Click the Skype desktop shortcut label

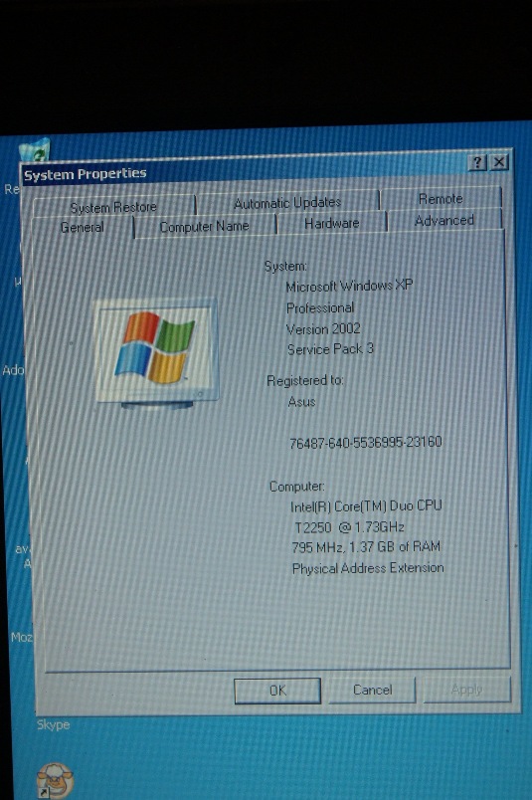pyautogui.click(x=53, y=724)
